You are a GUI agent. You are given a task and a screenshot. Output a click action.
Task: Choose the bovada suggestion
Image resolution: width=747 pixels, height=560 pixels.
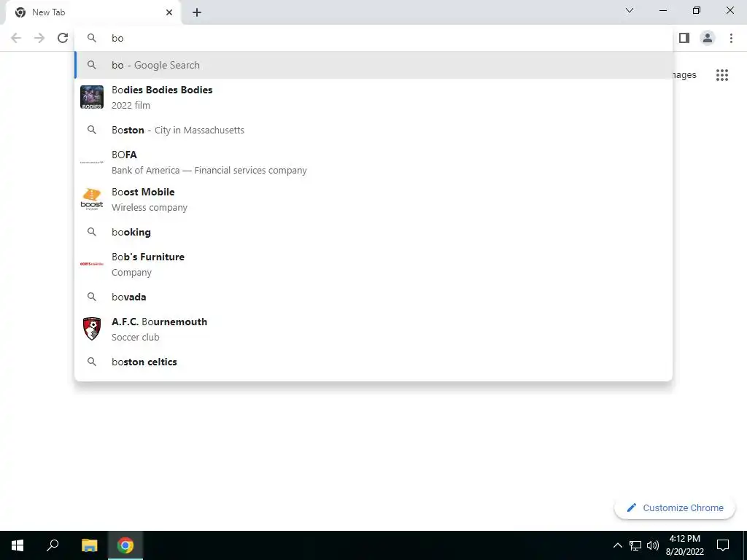(374, 297)
